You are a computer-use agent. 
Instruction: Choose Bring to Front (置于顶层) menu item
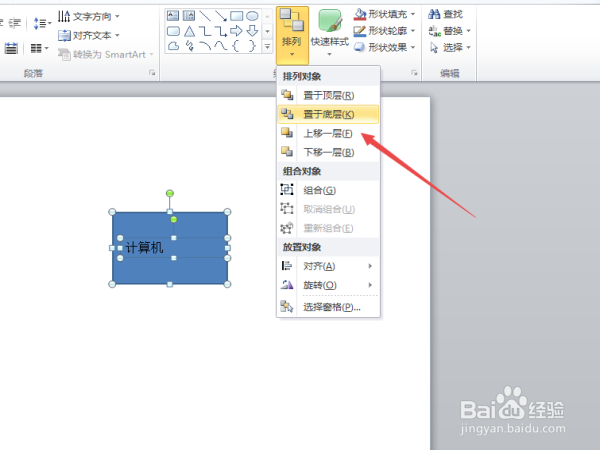pos(328,95)
